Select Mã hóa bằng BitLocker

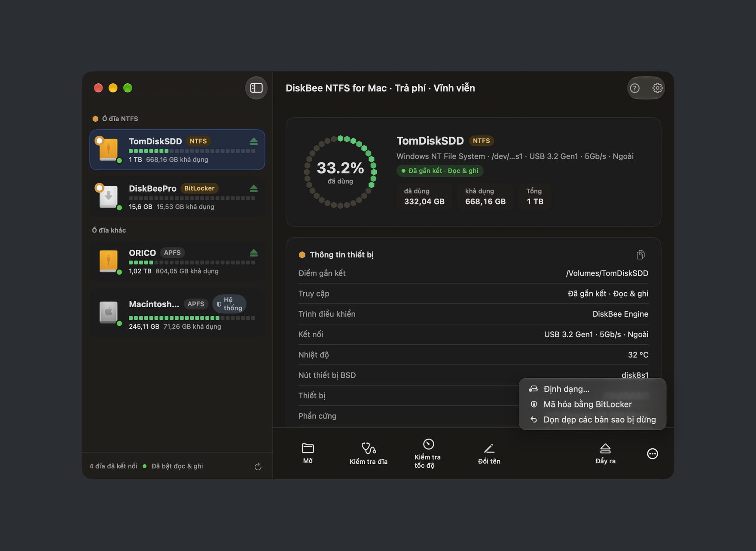pyautogui.click(x=593, y=404)
